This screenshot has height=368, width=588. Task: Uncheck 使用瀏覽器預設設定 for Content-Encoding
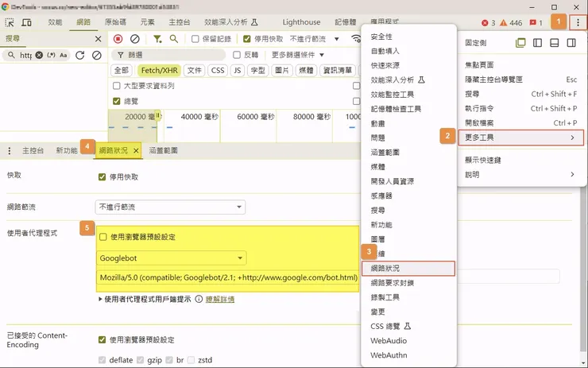(102, 340)
